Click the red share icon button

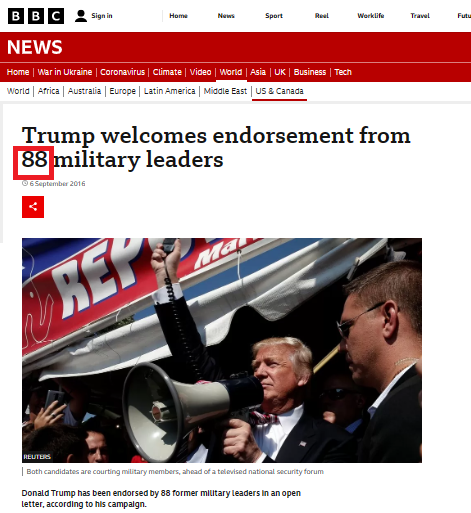click(x=33, y=207)
